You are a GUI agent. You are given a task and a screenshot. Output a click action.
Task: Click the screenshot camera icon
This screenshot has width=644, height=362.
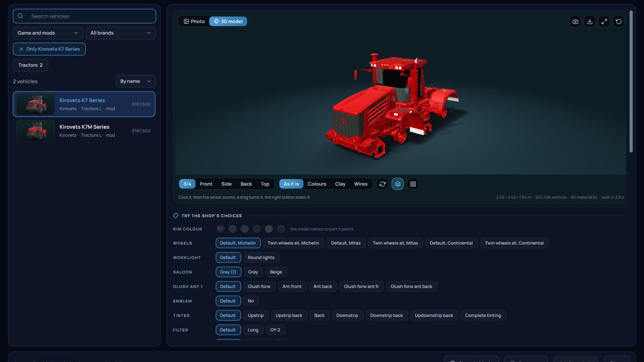pyautogui.click(x=575, y=21)
